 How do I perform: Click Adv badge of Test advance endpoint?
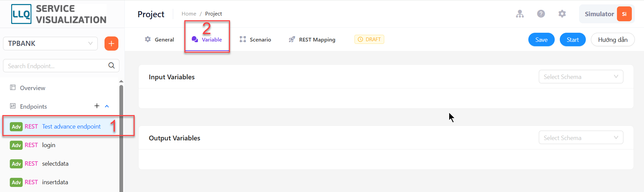pyautogui.click(x=16, y=127)
